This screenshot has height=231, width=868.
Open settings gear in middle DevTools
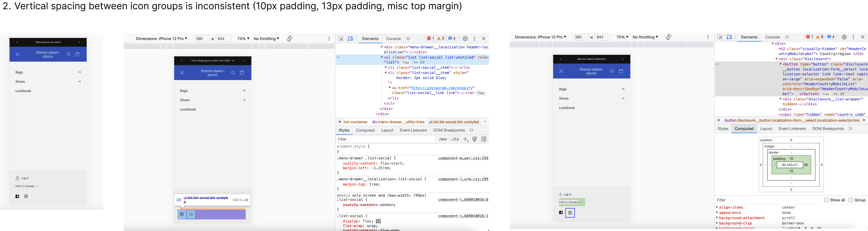[x=465, y=39]
